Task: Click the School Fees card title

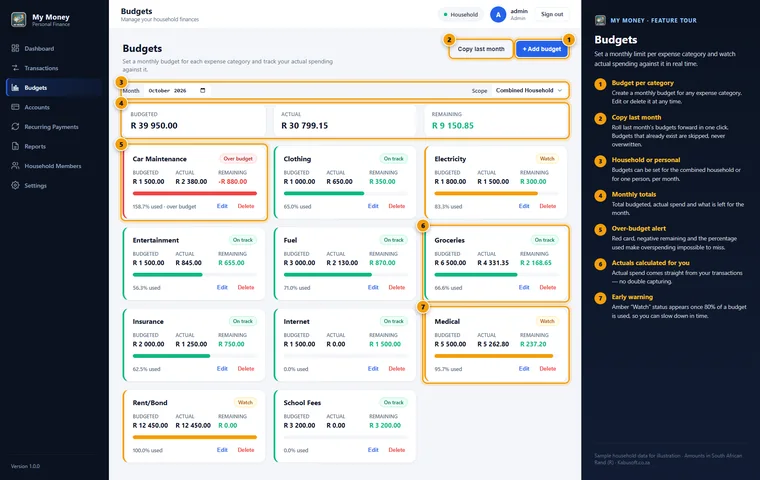Action: point(302,403)
